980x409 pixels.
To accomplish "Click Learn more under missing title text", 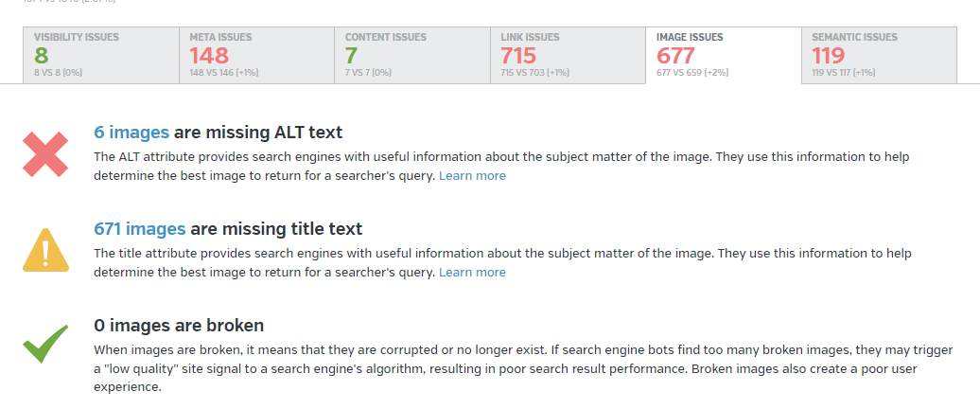I will pyautogui.click(x=472, y=273).
